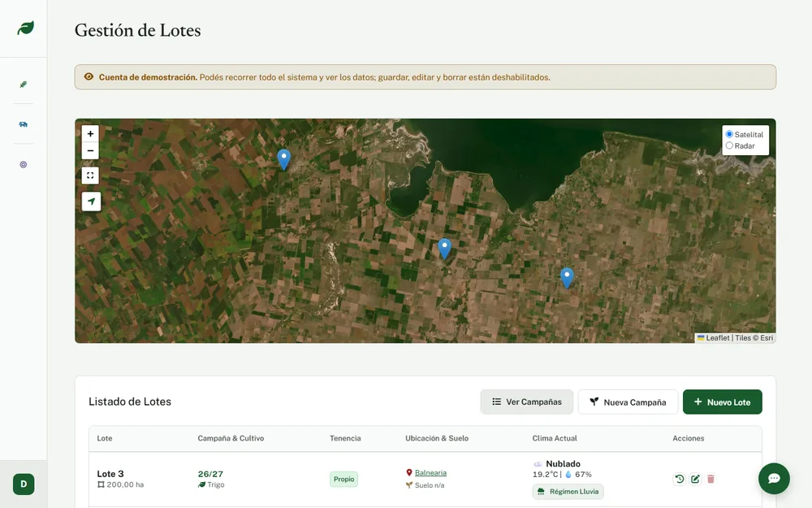This screenshot has width=812, height=508.
Task: Open the wheat crop section in sidebar
Action: pyautogui.click(x=24, y=85)
